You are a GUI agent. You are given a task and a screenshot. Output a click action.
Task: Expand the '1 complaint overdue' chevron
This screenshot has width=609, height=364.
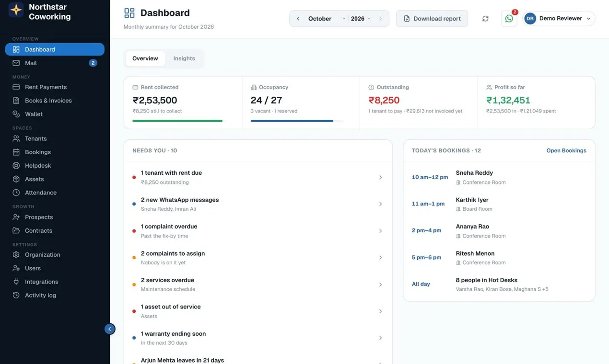pos(380,231)
